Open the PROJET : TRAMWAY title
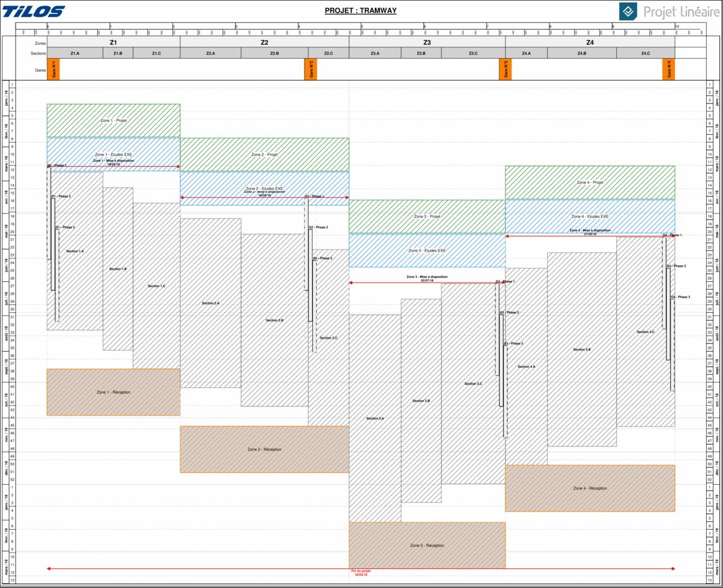 pyautogui.click(x=361, y=11)
